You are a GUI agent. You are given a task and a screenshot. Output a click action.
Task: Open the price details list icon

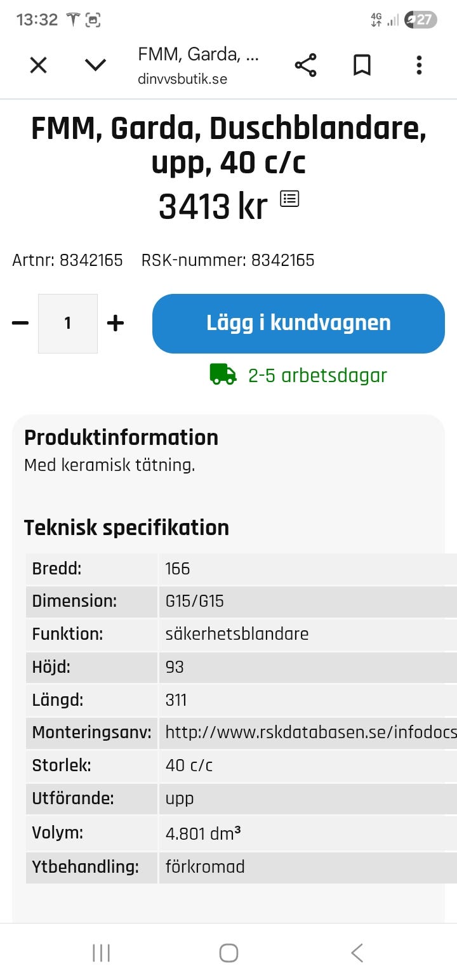tap(289, 197)
